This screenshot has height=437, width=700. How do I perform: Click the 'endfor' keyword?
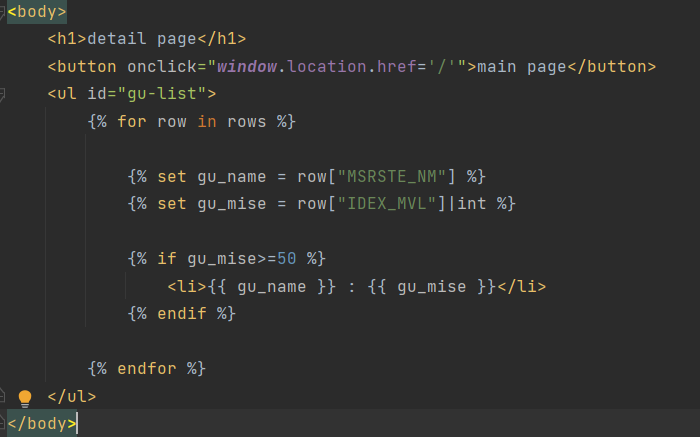(x=147, y=368)
